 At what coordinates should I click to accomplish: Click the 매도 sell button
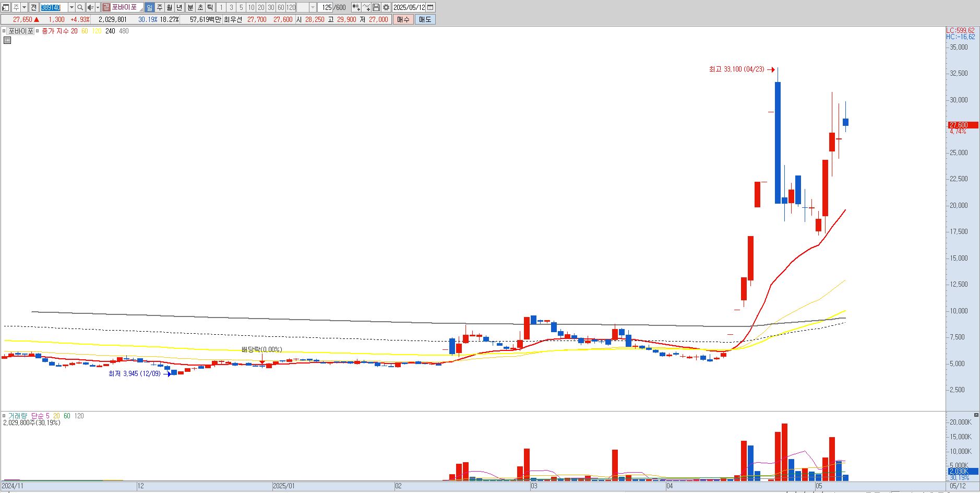pos(425,19)
